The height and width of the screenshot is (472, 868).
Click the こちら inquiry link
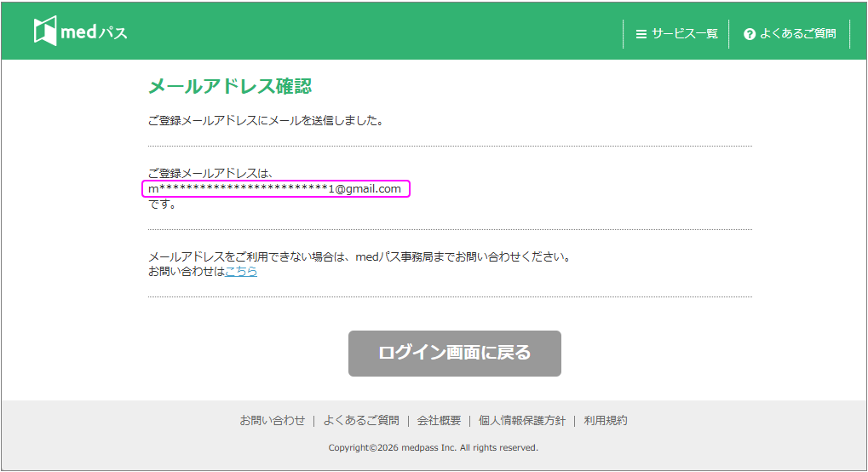[241, 271]
